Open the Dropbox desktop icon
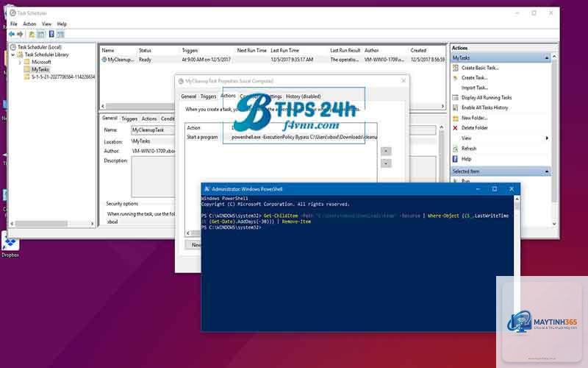The width and height of the screenshot is (588, 368). (10, 244)
